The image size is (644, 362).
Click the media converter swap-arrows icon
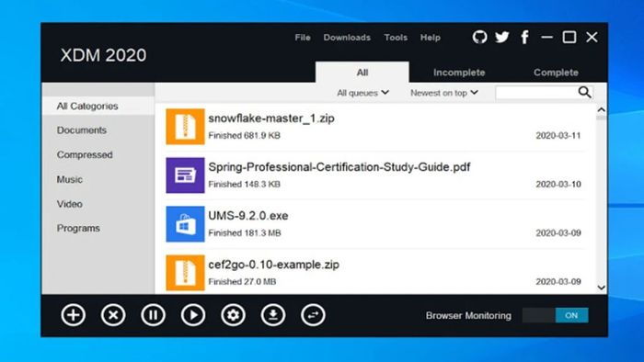pyautogui.click(x=313, y=315)
